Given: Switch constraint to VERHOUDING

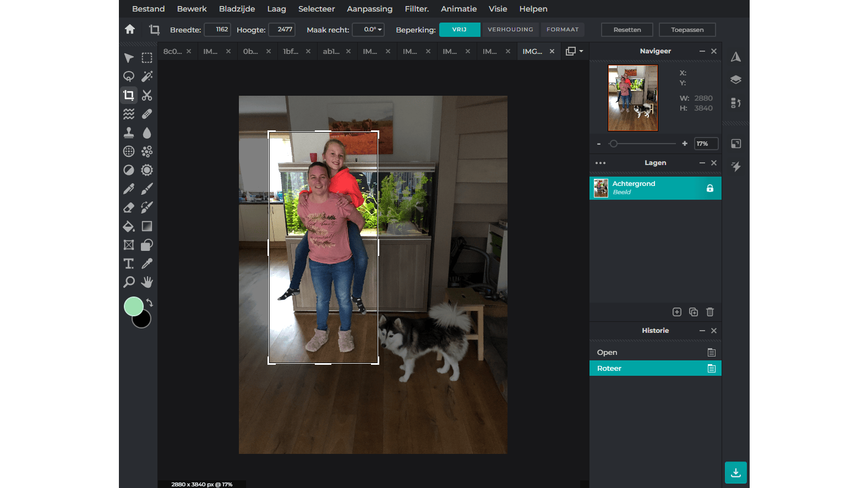Looking at the screenshot, I should [510, 30].
